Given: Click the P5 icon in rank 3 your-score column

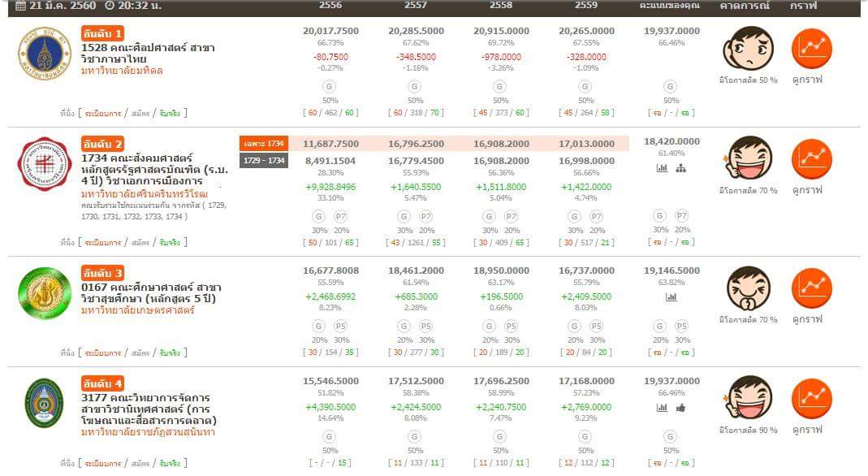Looking at the screenshot, I should pos(681,326).
